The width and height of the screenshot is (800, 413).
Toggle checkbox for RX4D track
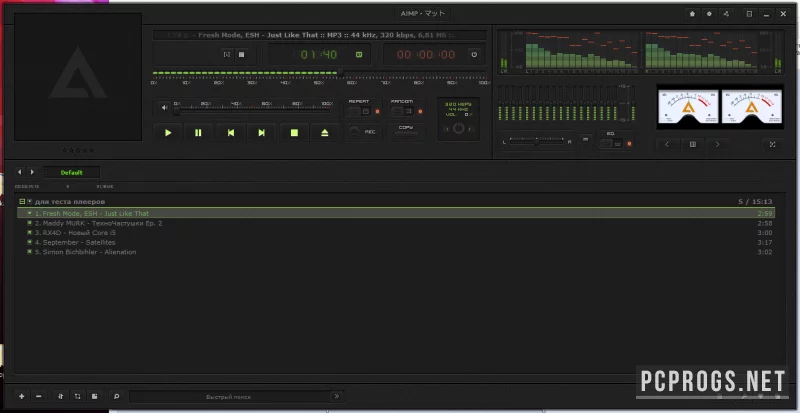point(30,233)
